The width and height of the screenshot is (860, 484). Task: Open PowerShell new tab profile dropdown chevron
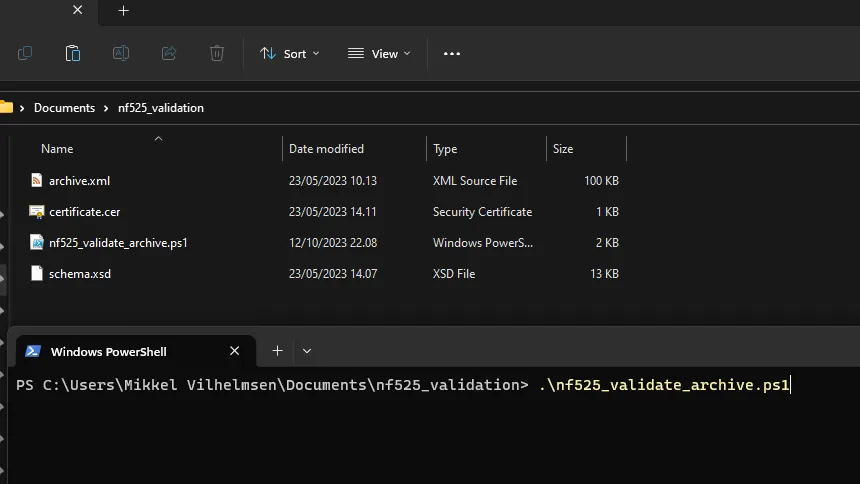307,351
